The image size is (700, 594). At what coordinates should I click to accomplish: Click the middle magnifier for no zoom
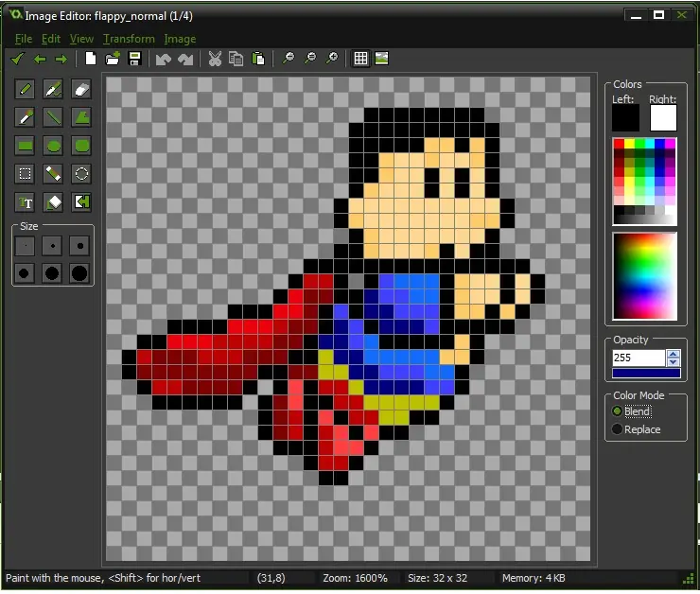pos(310,59)
